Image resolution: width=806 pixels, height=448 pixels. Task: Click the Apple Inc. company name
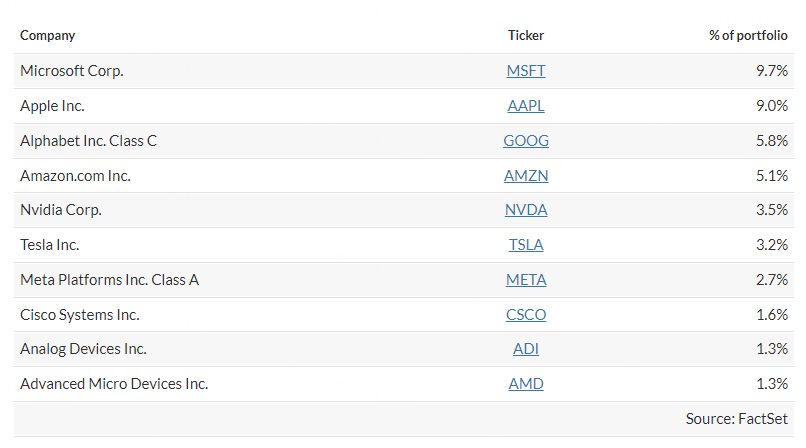coord(52,106)
